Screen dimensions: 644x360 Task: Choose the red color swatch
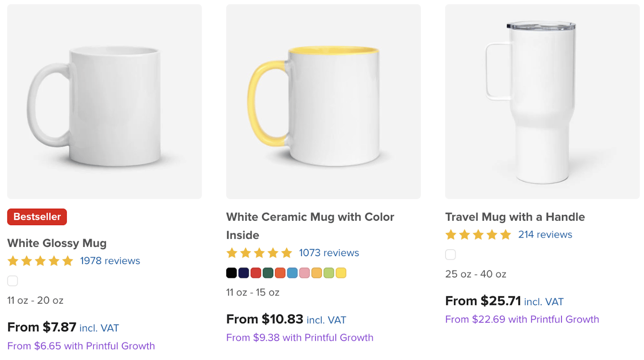pyautogui.click(x=256, y=273)
